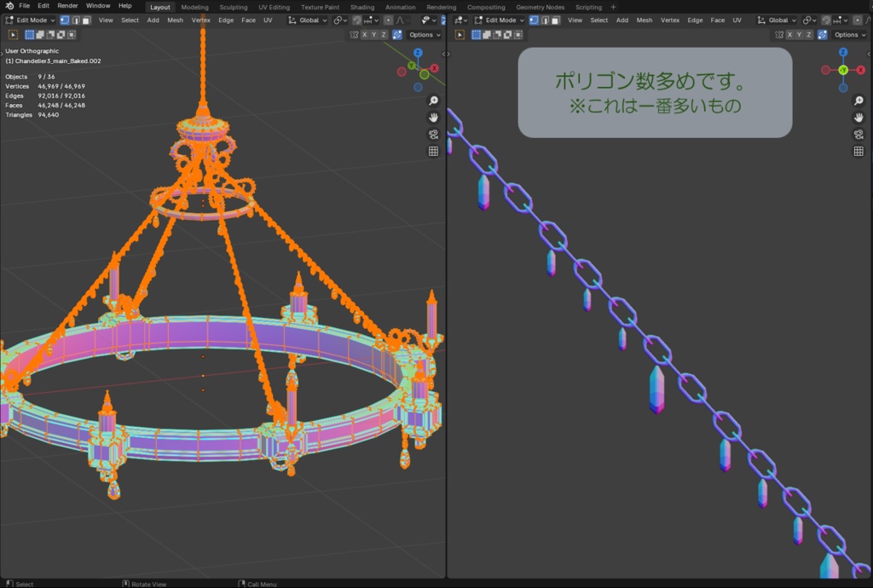The width and height of the screenshot is (873, 588).
Task: Switch orthographic/perspective grid icon in left viewport
Action: click(x=433, y=151)
